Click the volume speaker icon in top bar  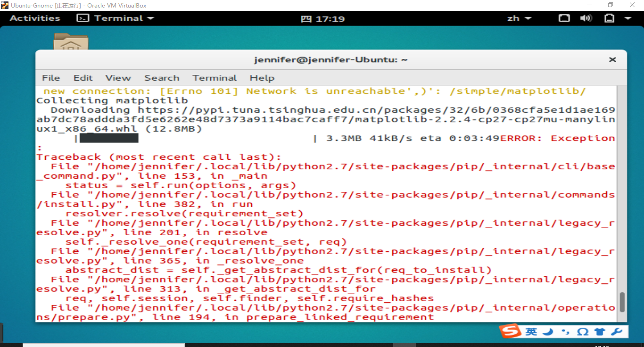coord(586,18)
